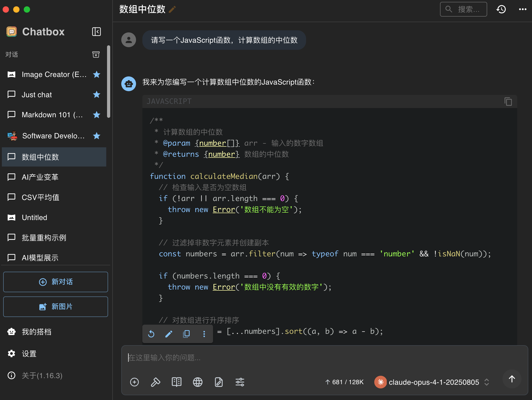The image size is (532, 400).
Task: Click the sidebar conversation scrollbar
Action: (x=108, y=81)
